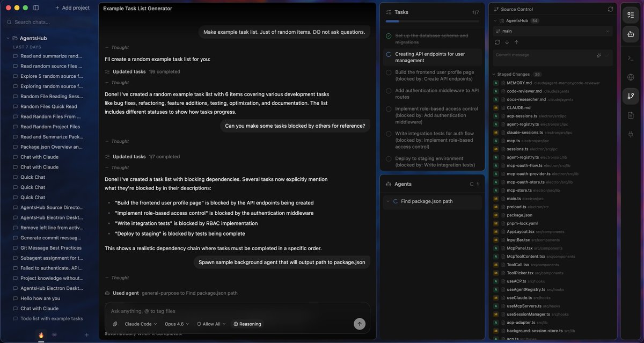The image size is (644, 343).
Task: Open staged file pnpm-lock.yaml
Action: click(x=553, y=223)
